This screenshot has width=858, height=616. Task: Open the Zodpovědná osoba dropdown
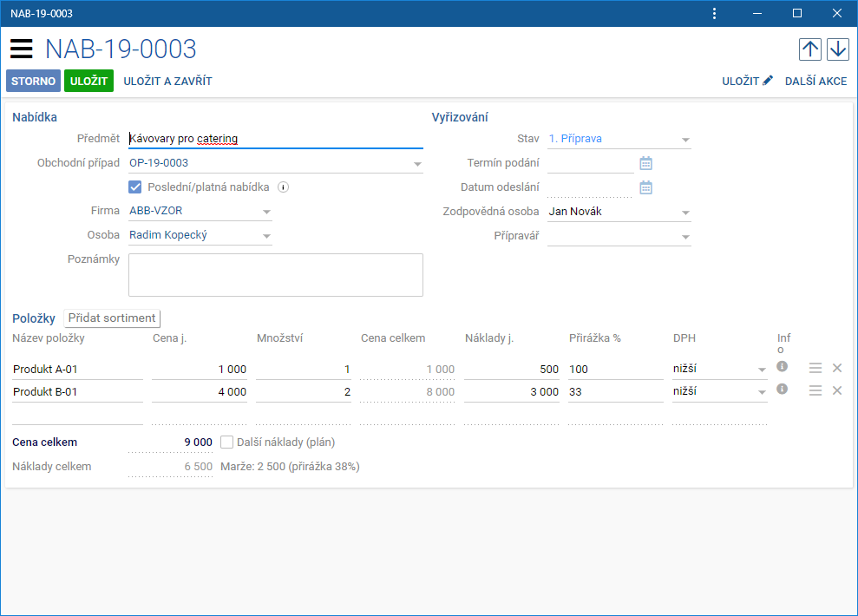pyautogui.click(x=685, y=213)
